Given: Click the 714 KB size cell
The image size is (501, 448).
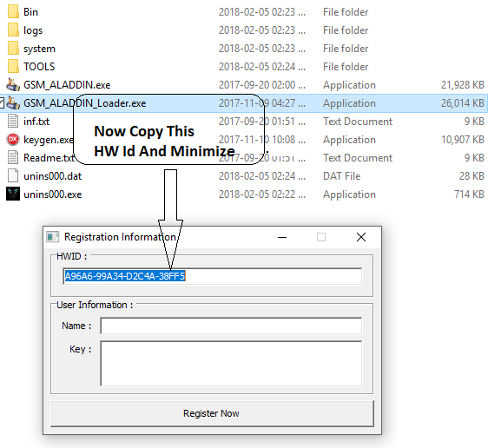Looking at the screenshot, I should point(469,194).
